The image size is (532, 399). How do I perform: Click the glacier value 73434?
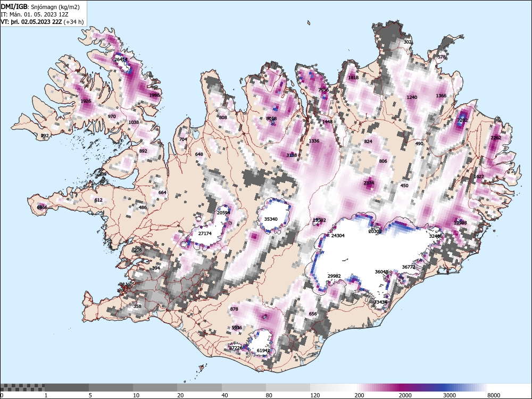pos(380,302)
